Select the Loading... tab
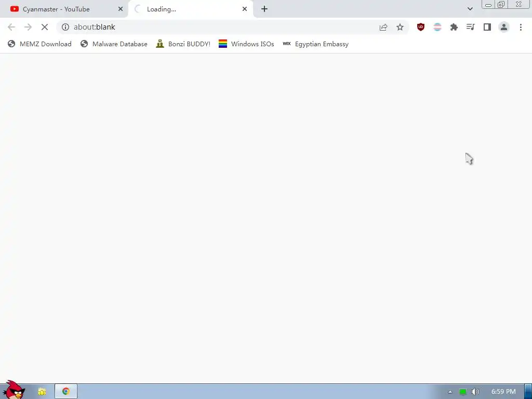Screen dimensions: 532x399 coord(191,9)
